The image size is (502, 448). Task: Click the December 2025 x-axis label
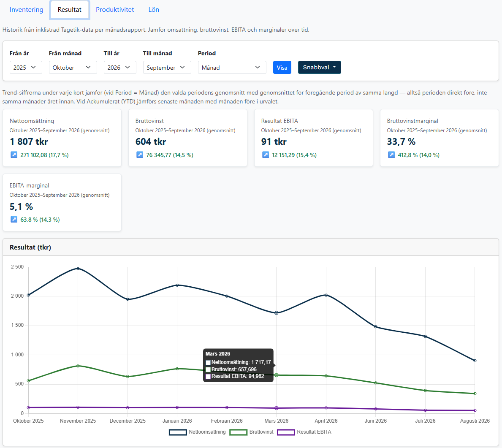pyautogui.click(x=128, y=421)
